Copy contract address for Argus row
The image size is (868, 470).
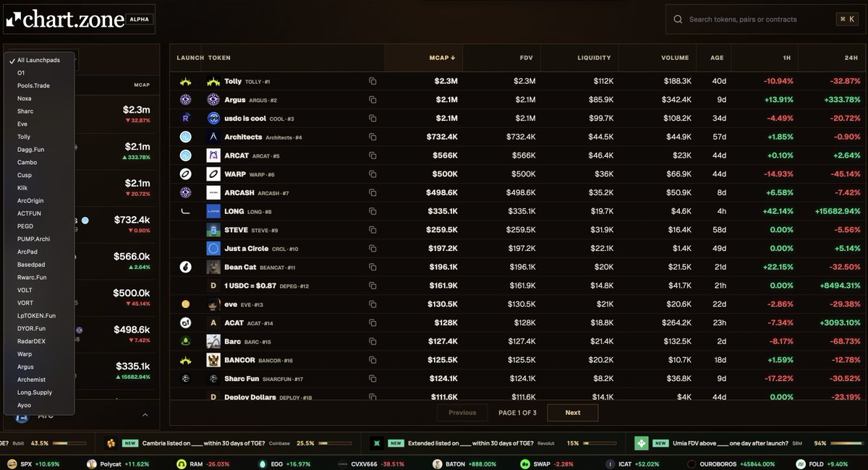tap(373, 100)
